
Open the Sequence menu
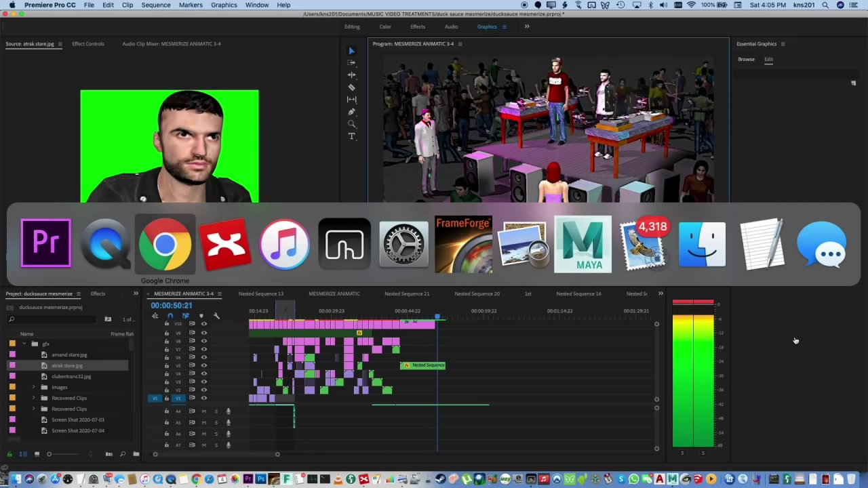(x=156, y=5)
